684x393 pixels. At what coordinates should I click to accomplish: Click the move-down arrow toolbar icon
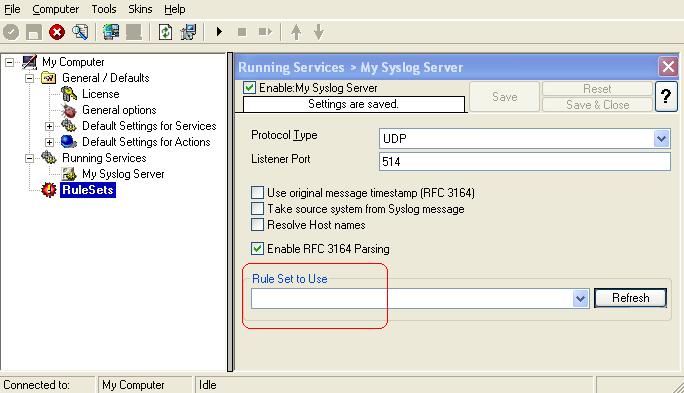pos(319,32)
